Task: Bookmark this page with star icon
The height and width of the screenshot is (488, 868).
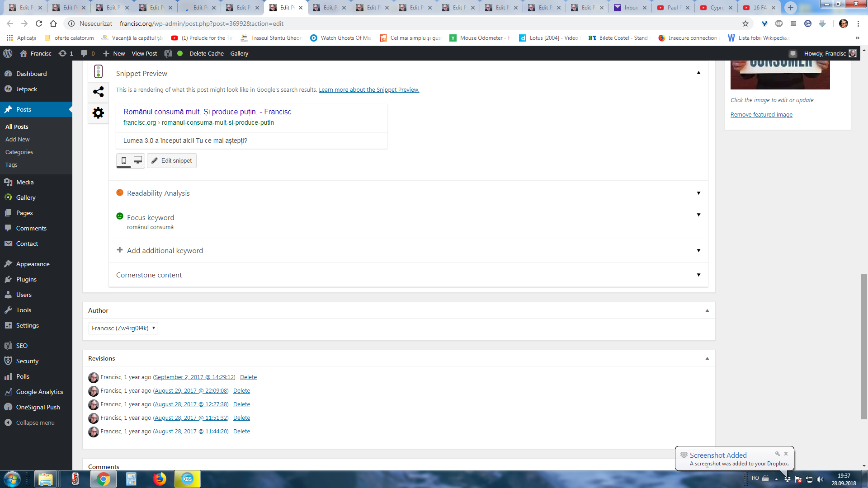Action: [x=745, y=23]
